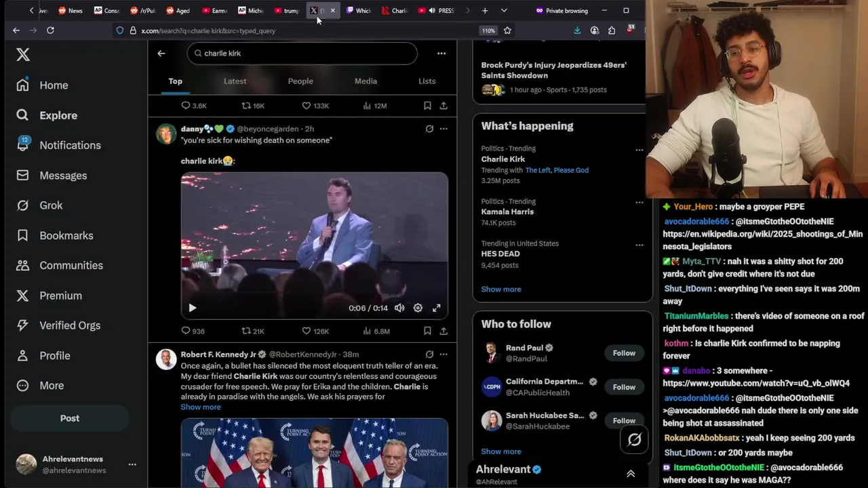The width and height of the screenshot is (868, 488).
Task: Open Messages in sidebar
Action: 52,176
